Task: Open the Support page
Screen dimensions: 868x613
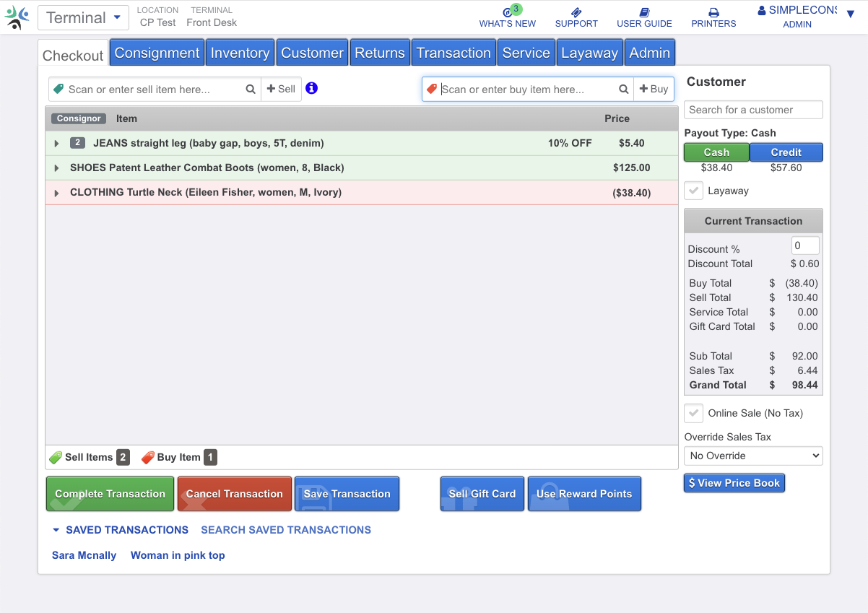Action: click(x=576, y=18)
